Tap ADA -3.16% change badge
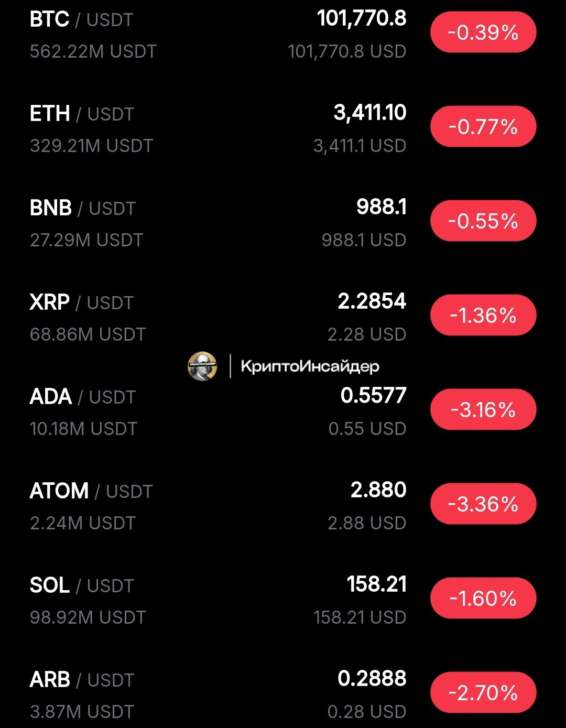Screen dimensions: 566x728 coord(483,410)
